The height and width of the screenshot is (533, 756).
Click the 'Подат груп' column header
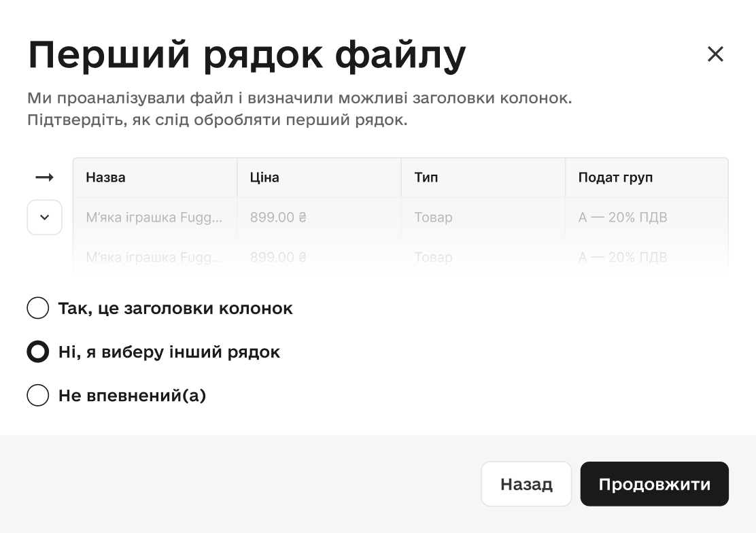point(647,177)
